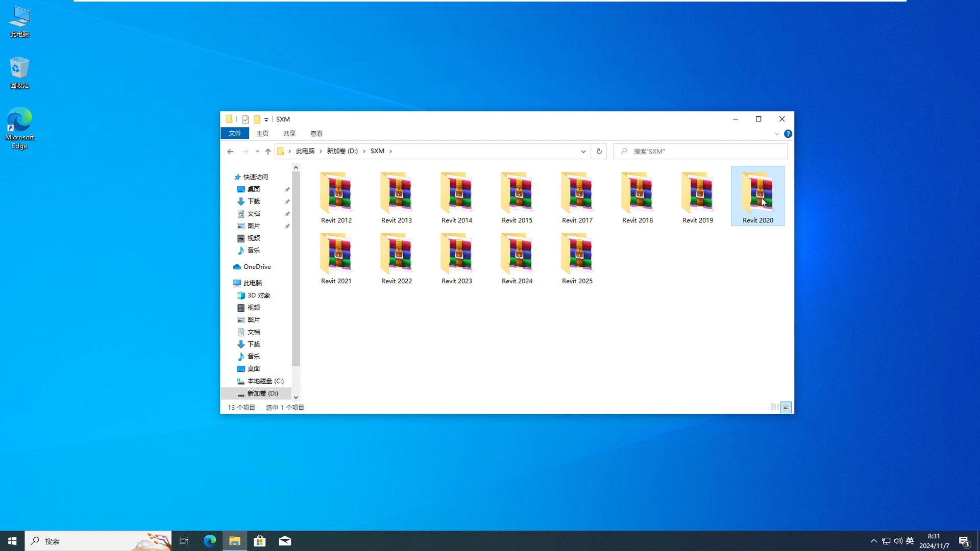Image resolution: width=980 pixels, height=551 pixels.
Task: Click the Properties quick access toolbar icon
Action: click(x=246, y=119)
